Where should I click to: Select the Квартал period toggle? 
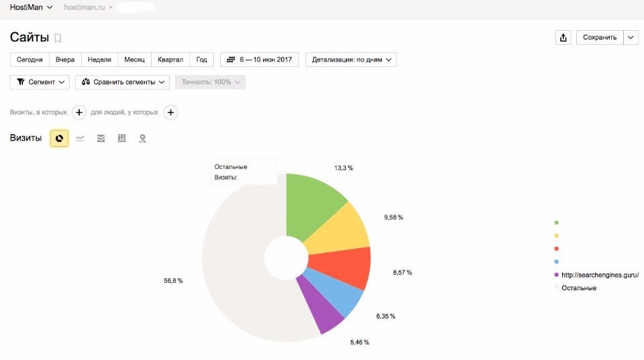[x=170, y=60]
